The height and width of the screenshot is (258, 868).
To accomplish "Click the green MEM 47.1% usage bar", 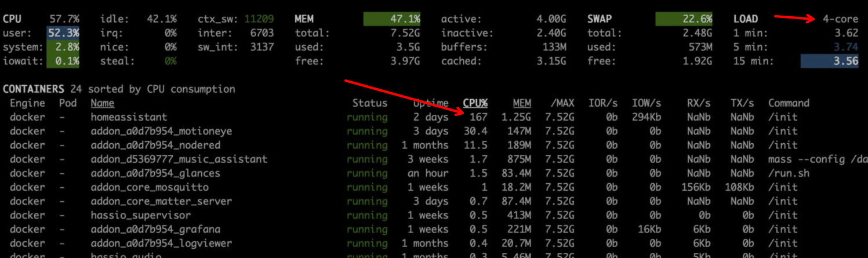I will [392, 19].
